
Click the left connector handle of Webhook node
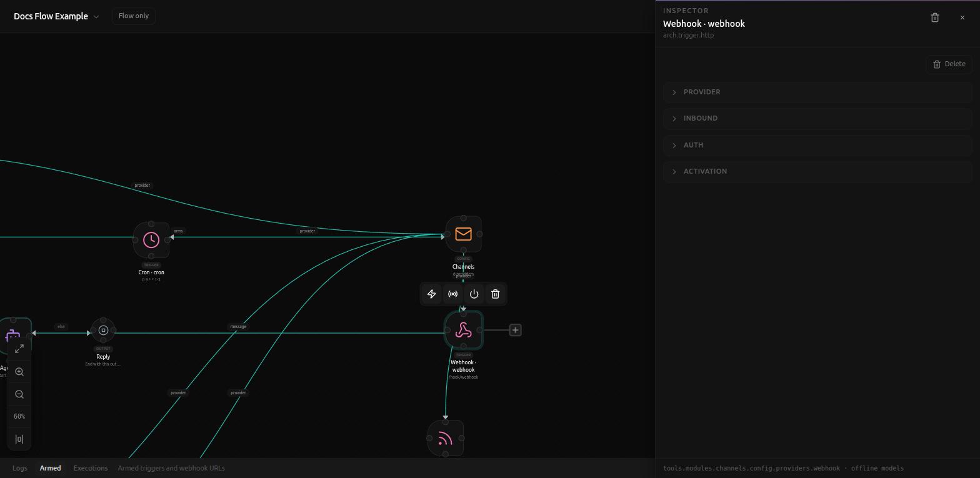(x=447, y=330)
